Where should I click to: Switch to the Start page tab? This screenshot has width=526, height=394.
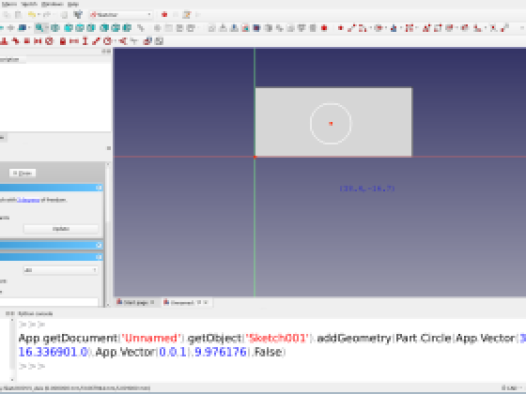click(135, 302)
